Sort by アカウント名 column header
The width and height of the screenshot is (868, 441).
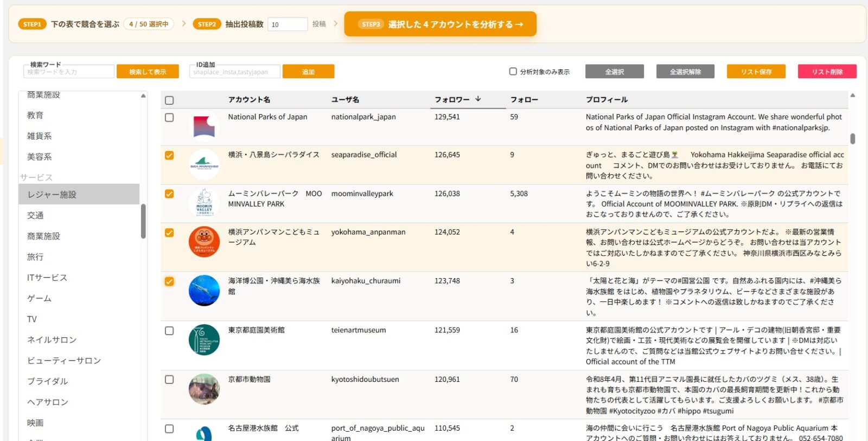tap(249, 99)
